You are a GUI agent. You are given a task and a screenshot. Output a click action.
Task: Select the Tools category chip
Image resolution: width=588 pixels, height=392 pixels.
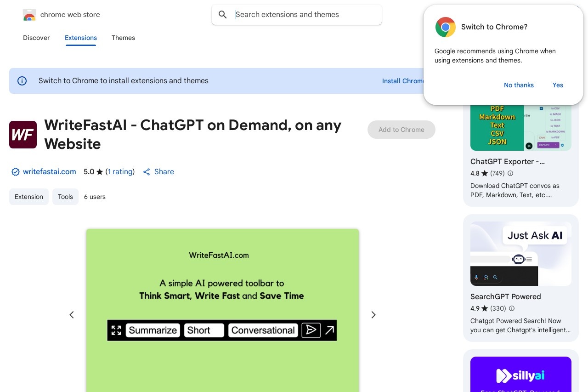65,197
